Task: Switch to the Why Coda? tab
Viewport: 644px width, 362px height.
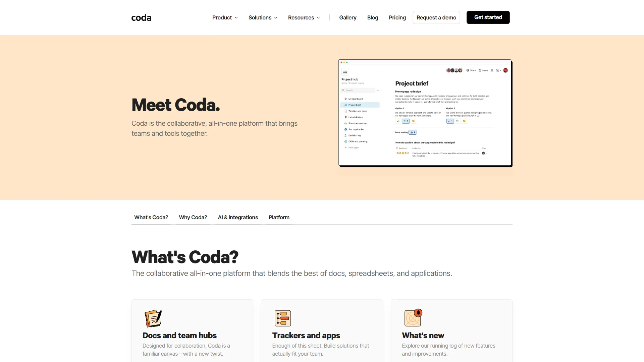Action: click(x=193, y=218)
